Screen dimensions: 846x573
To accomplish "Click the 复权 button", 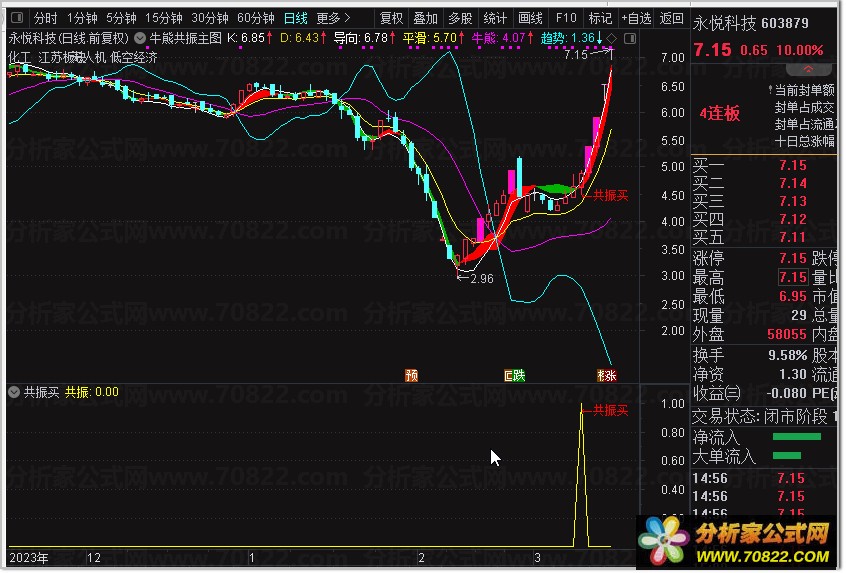I will pyautogui.click(x=391, y=18).
